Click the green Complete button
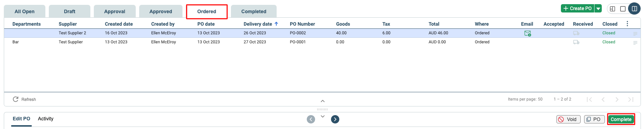The image size is (644, 129). (621, 119)
